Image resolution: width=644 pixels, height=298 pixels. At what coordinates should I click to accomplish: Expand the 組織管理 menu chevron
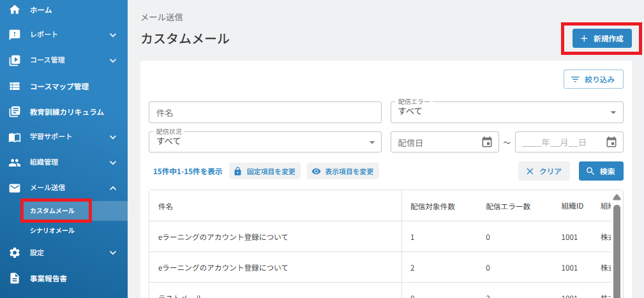tap(114, 163)
